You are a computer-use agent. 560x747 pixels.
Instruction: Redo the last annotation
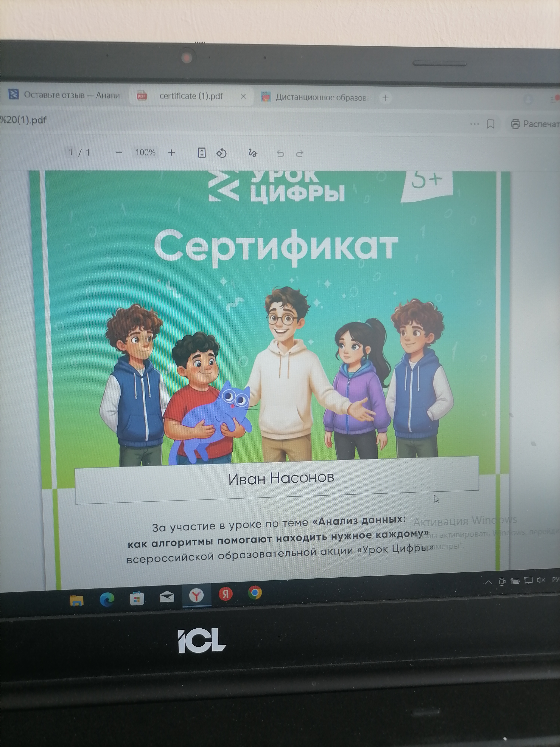299,154
